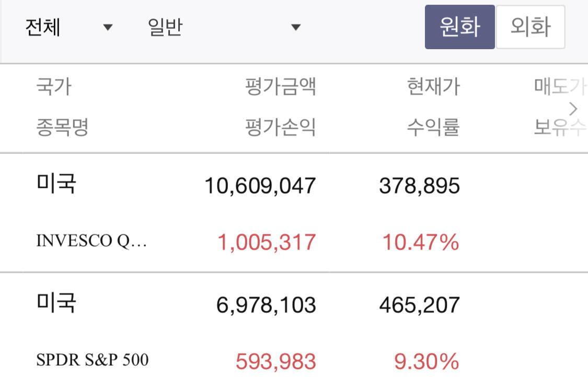Click profit value 1,005,317

click(267, 242)
